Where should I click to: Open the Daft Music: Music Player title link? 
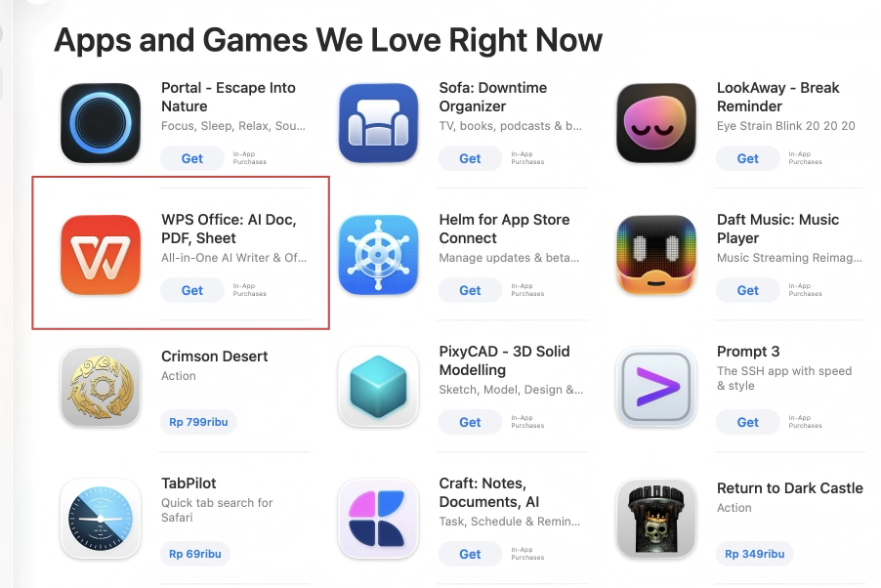coord(778,229)
